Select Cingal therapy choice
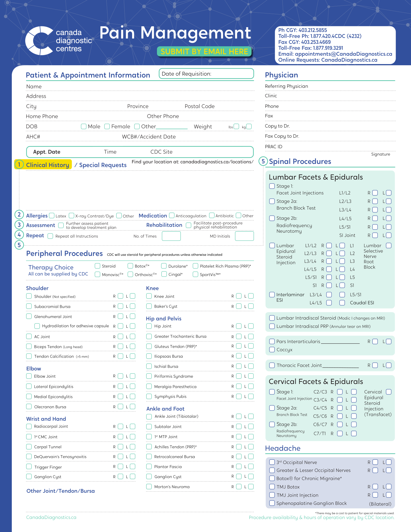 [x=164, y=274]
